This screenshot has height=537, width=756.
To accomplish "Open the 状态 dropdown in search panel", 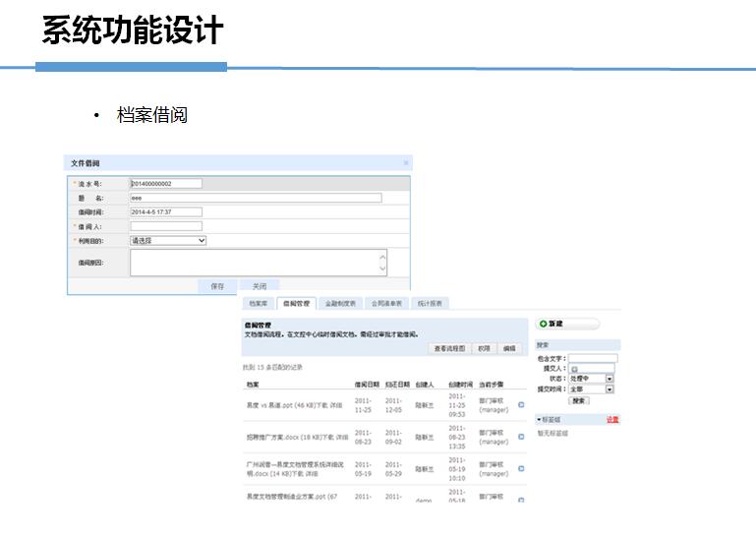I will coord(591,379).
